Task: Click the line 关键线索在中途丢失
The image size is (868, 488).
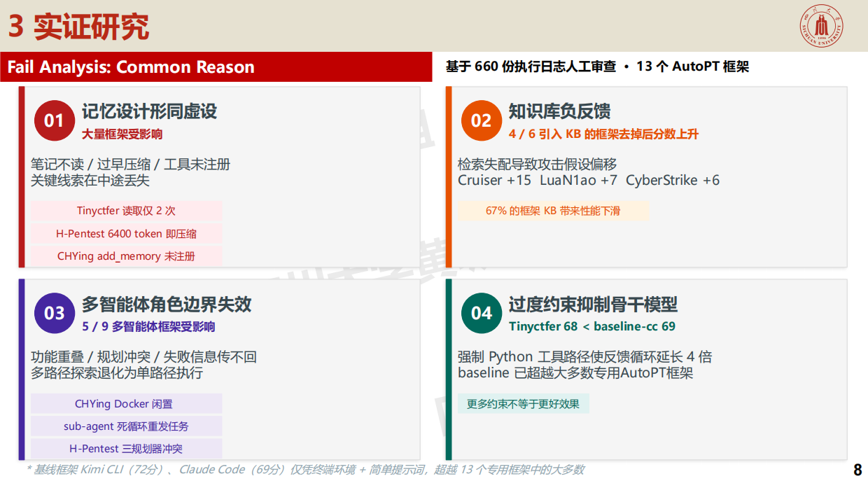Action: coord(90,180)
